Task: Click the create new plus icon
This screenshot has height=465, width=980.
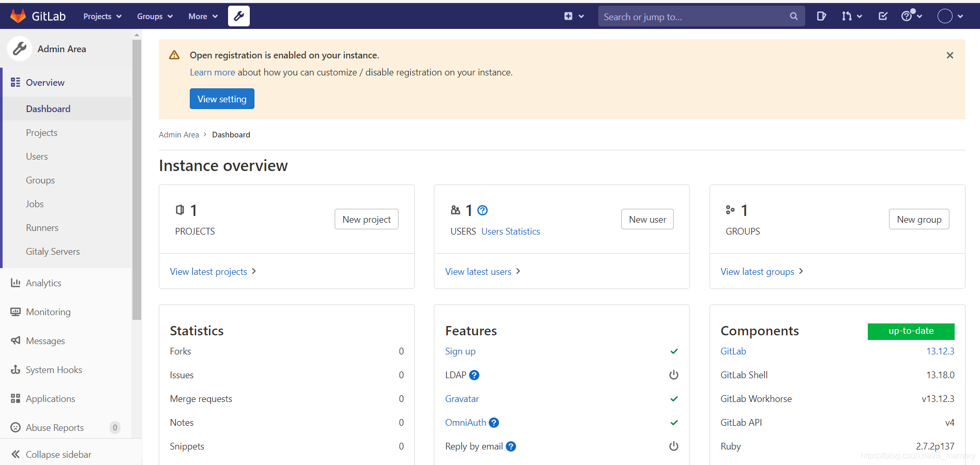Action: [568, 16]
